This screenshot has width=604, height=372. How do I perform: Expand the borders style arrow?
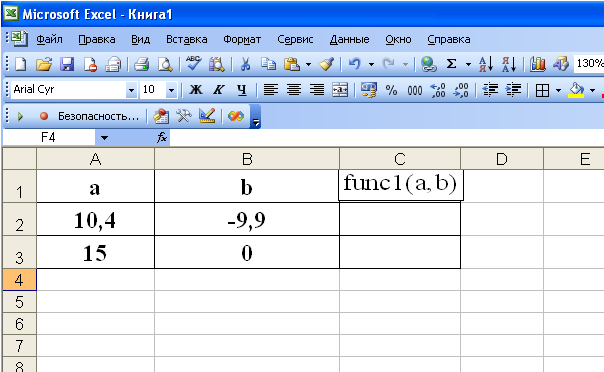coord(559,90)
